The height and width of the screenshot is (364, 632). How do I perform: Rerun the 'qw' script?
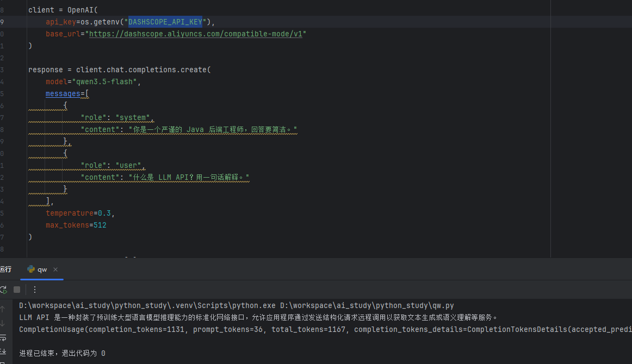point(3,290)
